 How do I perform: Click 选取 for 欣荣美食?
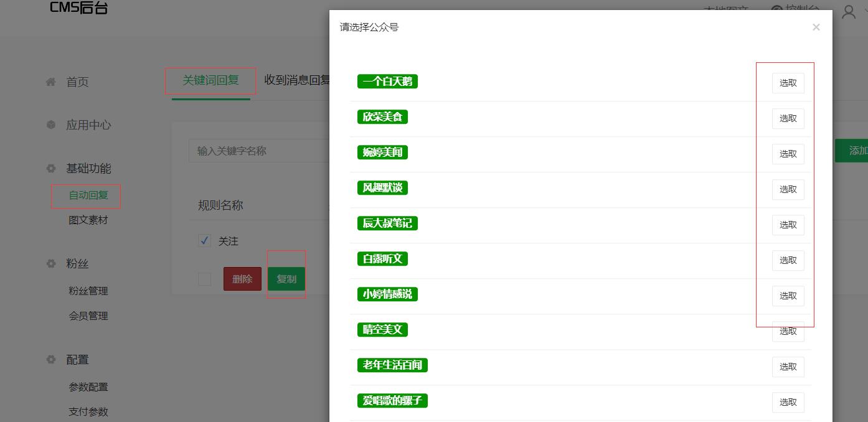pos(788,118)
